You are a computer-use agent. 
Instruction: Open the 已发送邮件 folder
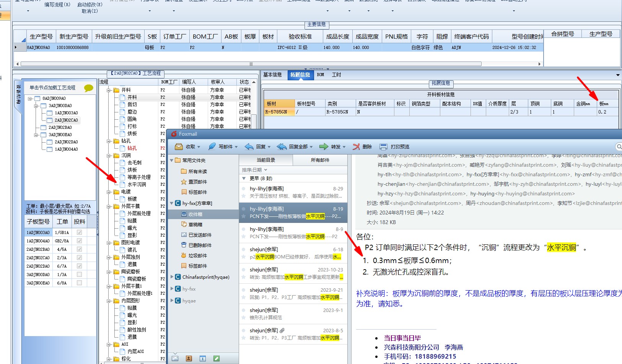[200, 235]
